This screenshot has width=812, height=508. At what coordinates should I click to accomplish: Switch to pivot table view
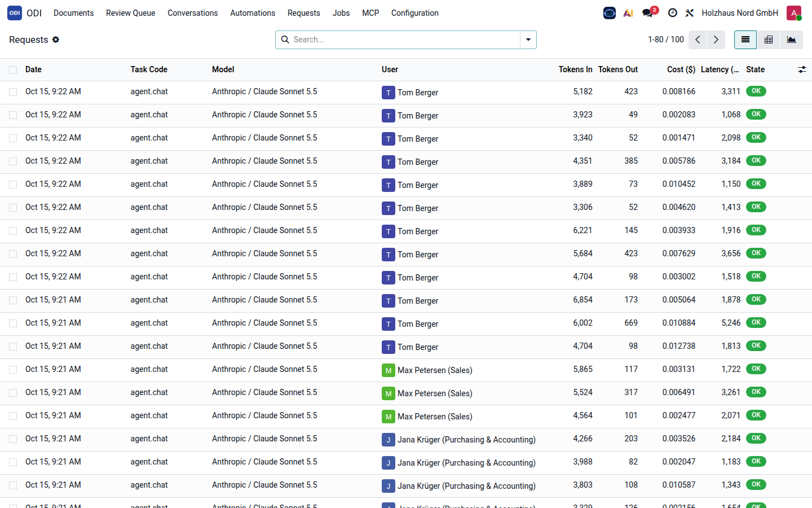(769, 40)
